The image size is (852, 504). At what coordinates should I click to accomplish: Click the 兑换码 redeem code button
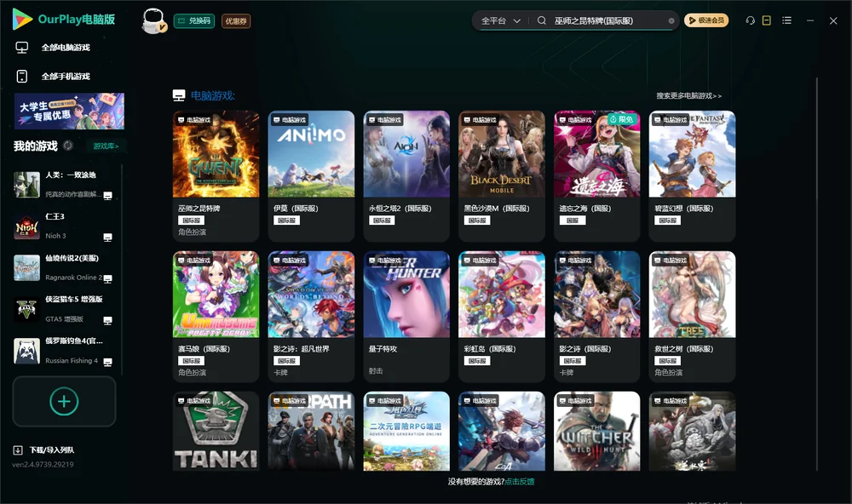194,20
